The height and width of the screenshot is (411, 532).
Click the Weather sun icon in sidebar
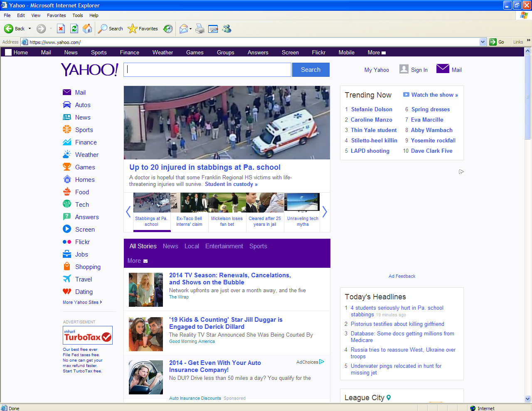click(x=67, y=154)
